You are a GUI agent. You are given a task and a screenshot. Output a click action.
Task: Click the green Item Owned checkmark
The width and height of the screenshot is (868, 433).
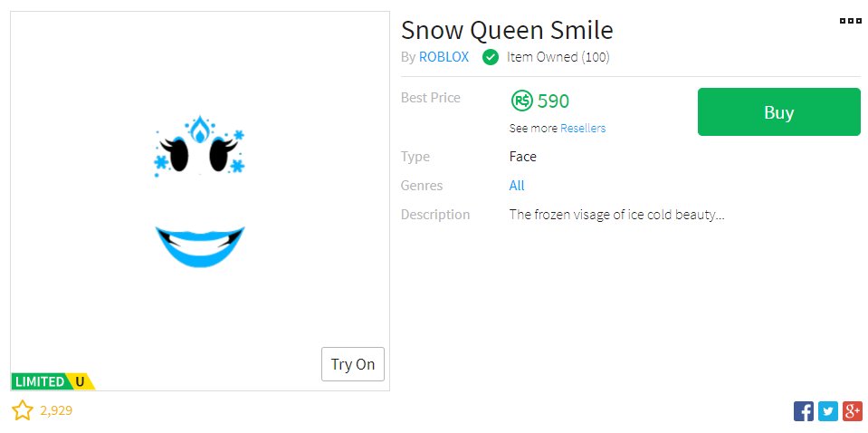(491, 57)
